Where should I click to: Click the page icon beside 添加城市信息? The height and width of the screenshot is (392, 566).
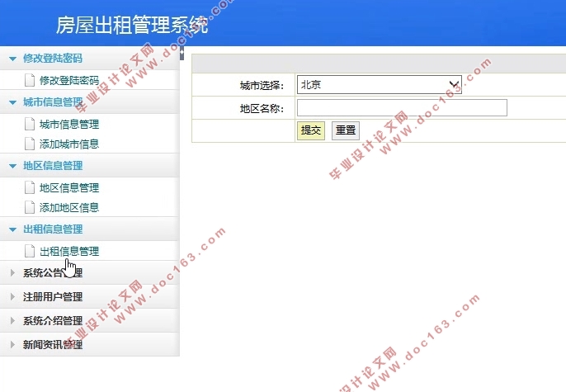(x=30, y=144)
